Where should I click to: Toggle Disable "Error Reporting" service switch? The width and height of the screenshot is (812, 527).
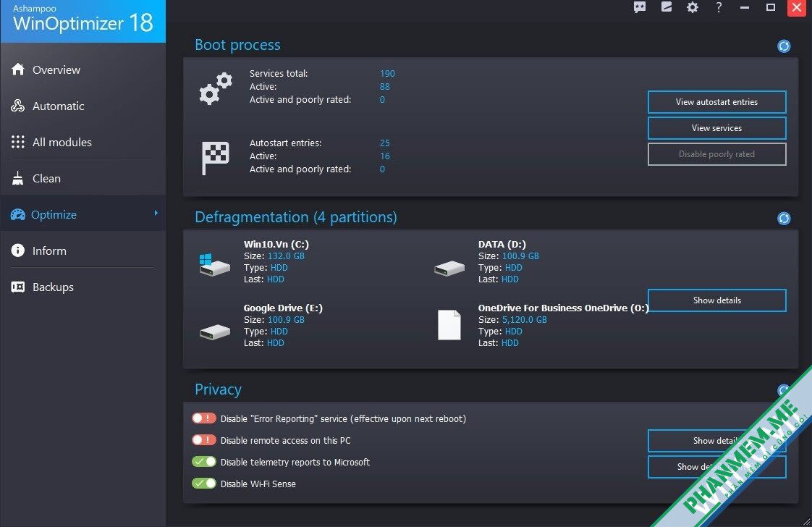(x=204, y=418)
